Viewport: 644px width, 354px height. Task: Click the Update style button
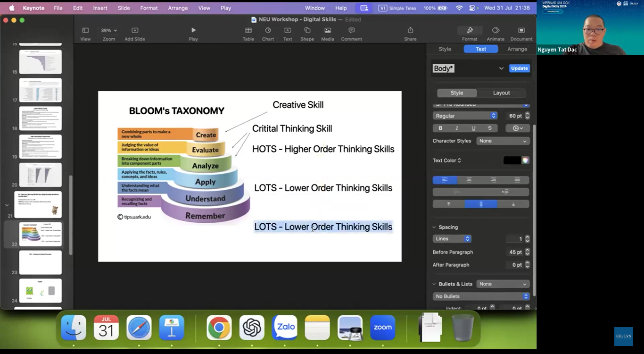click(x=519, y=68)
